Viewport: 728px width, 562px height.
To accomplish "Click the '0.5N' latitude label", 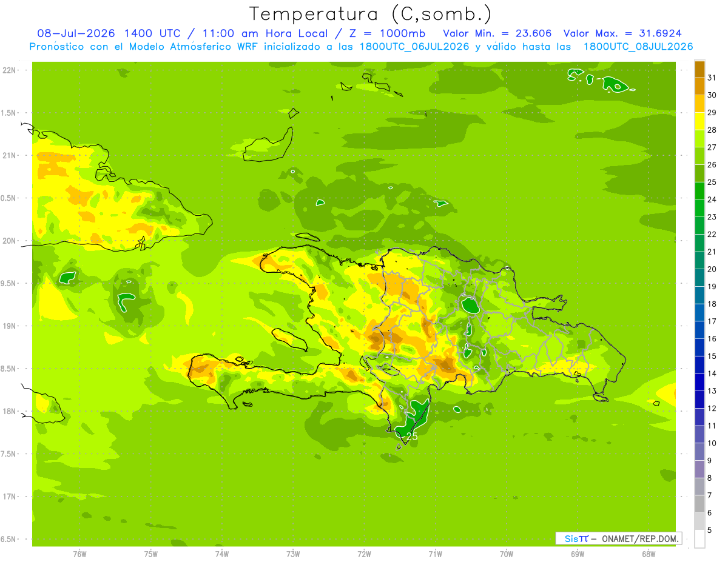I will [8, 198].
